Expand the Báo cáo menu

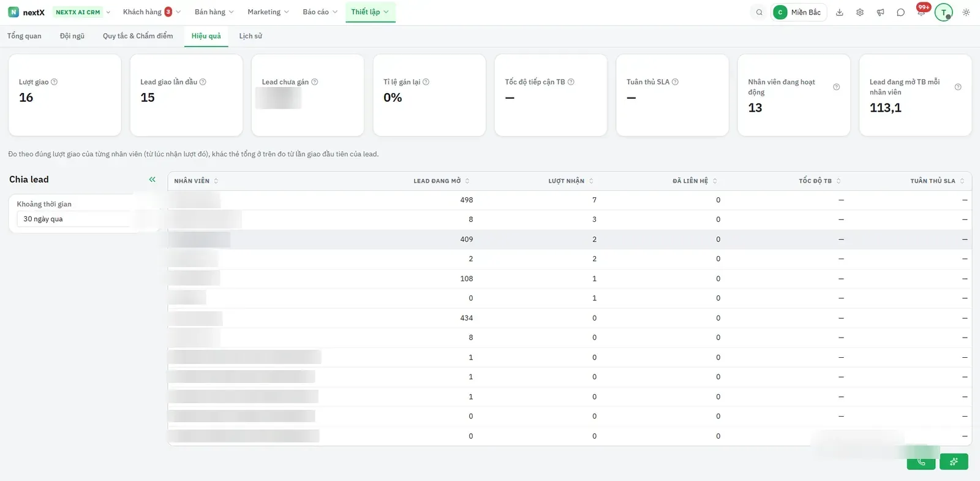click(320, 12)
